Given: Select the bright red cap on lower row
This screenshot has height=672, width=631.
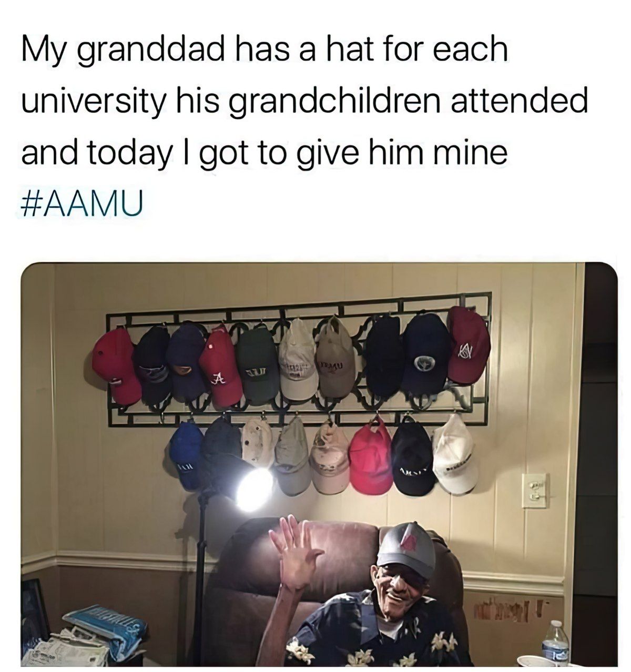Looking at the screenshot, I should tap(371, 457).
